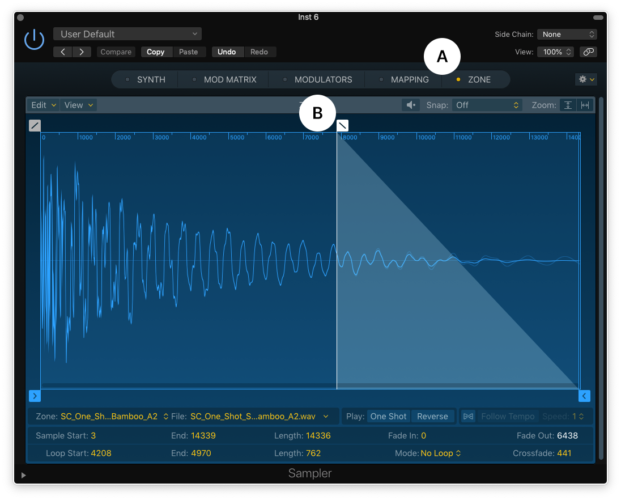Click the fade-in handle at waveform top-left
Image resolution: width=621 pixels, height=500 pixels.
pyautogui.click(x=35, y=125)
